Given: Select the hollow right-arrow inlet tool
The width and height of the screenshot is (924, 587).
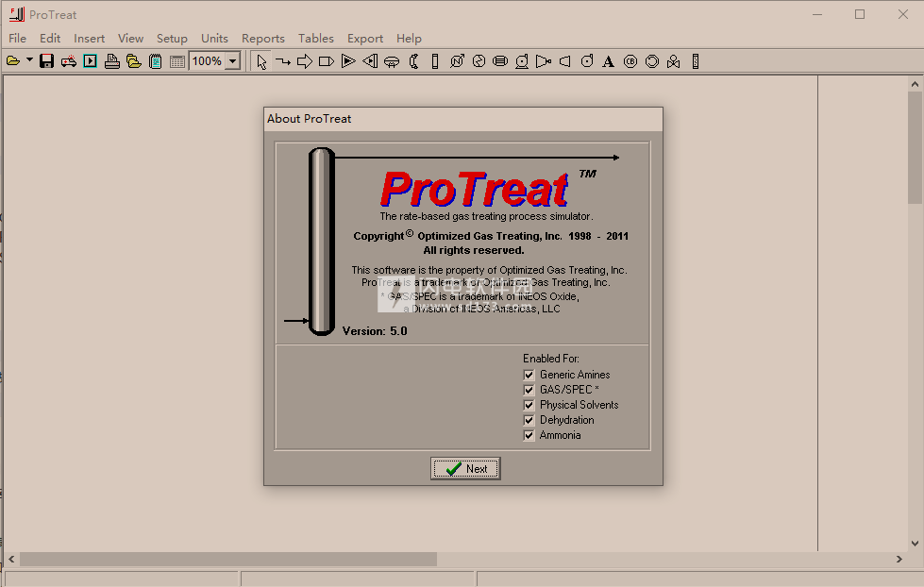Looking at the screenshot, I should click(305, 61).
